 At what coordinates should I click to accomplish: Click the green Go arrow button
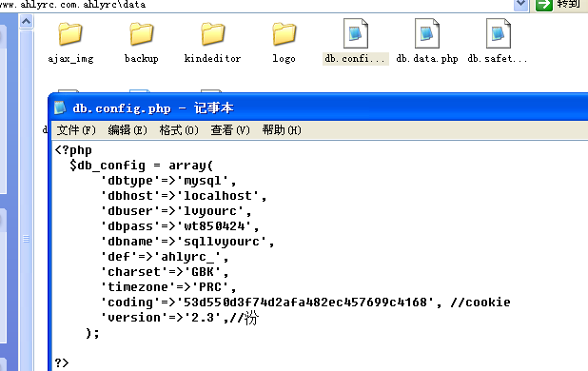(544, 5)
